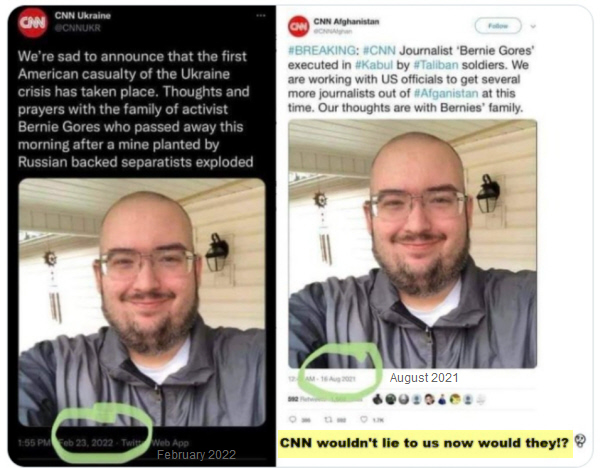Image resolution: width=600 pixels, height=468 pixels.
Task: Click the skull emoji after yellow caption
Action: pos(580,441)
